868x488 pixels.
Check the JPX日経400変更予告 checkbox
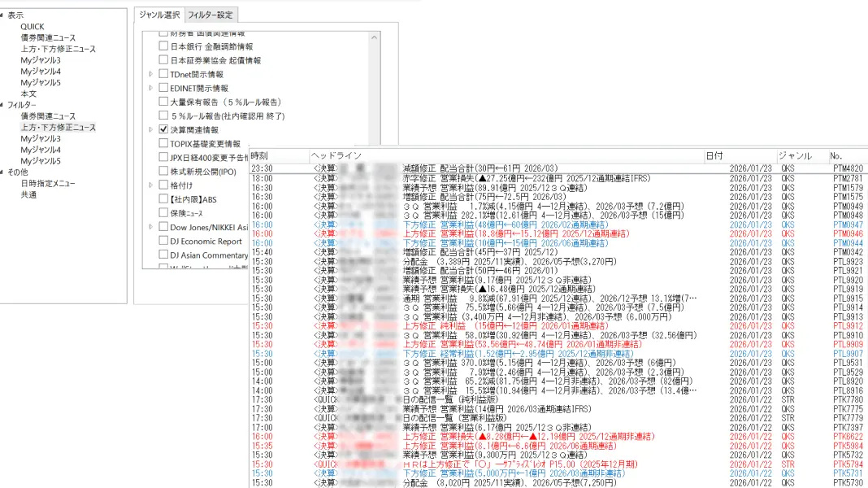click(163, 157)
